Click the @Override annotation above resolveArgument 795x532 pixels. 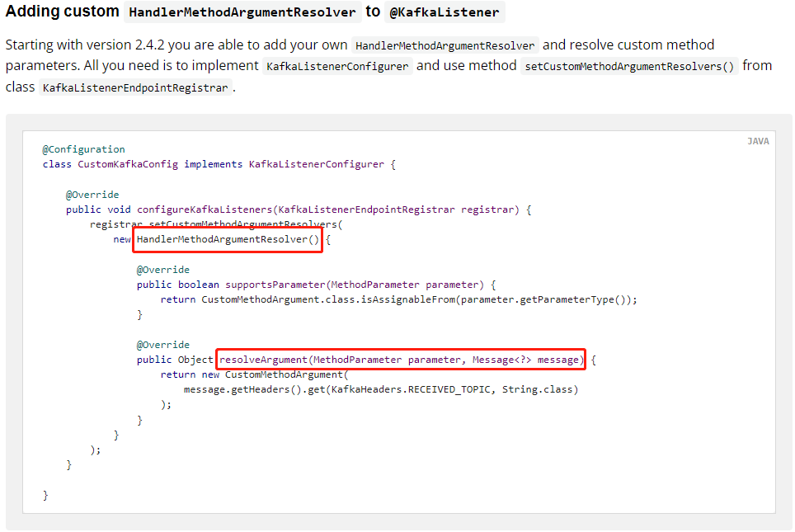point(162,345)
